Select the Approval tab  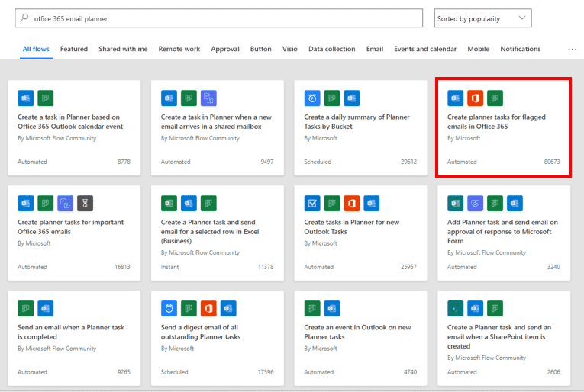[225, 49]
